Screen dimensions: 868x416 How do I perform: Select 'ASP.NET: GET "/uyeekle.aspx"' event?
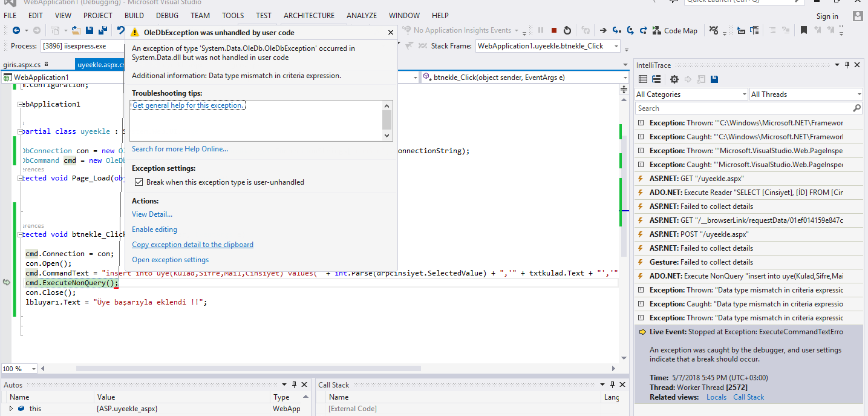[749, 179]
